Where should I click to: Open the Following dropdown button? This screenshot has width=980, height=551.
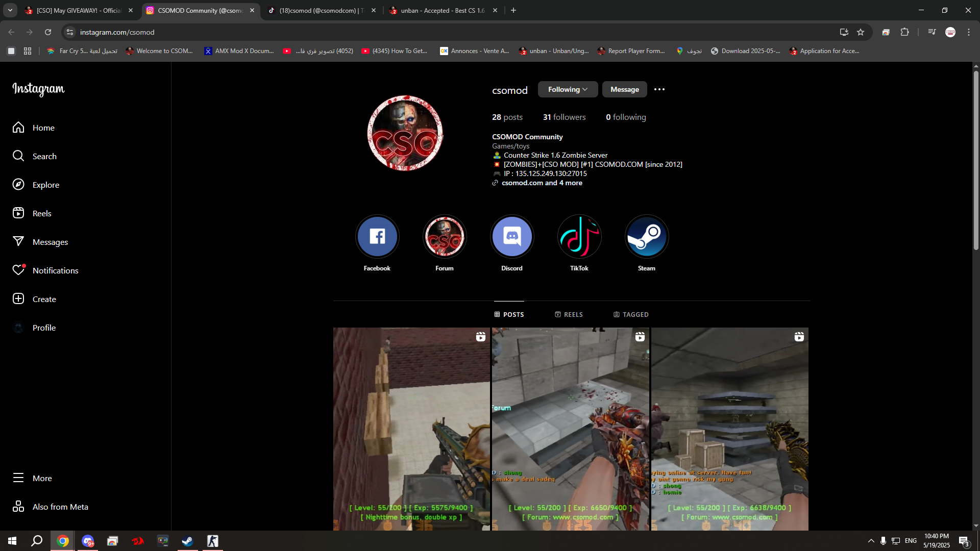(x=567, y=89)
